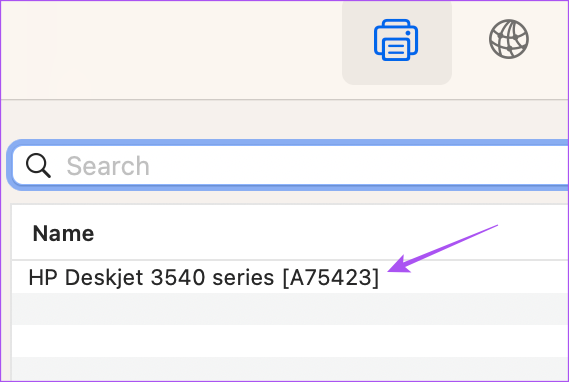The height and width of the screenshot is (382, 569).
Task: Select HP Deskjet 3540 series printer
Action: (290, 277)
